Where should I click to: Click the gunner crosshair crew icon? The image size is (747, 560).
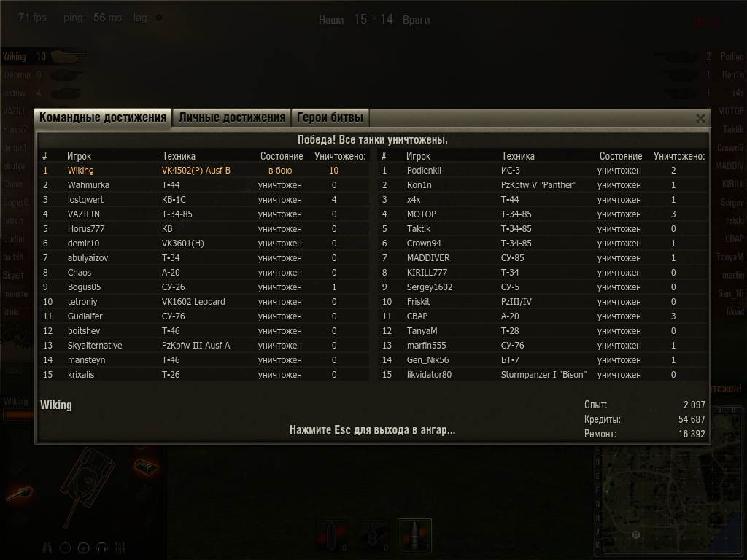(65, 548)
